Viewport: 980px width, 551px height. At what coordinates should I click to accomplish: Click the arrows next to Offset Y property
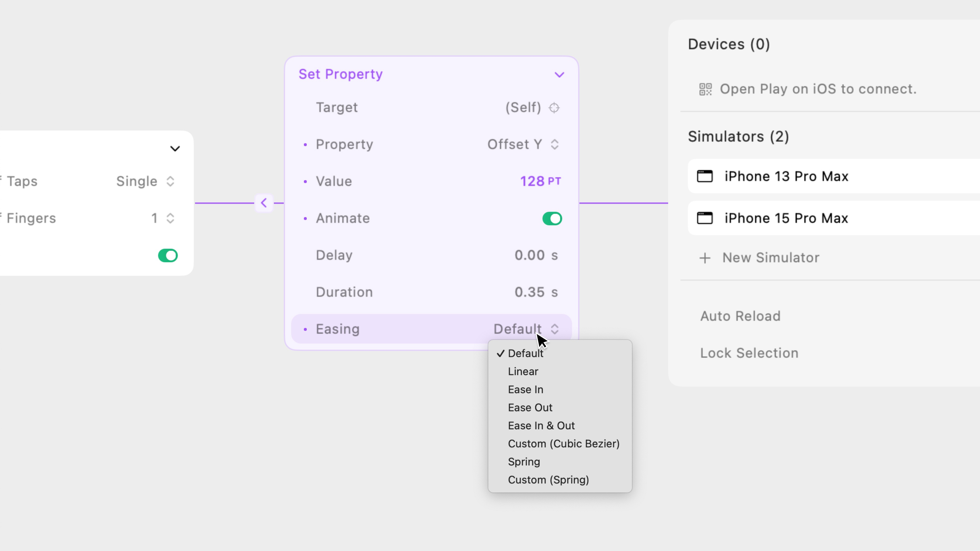point(555,144)
